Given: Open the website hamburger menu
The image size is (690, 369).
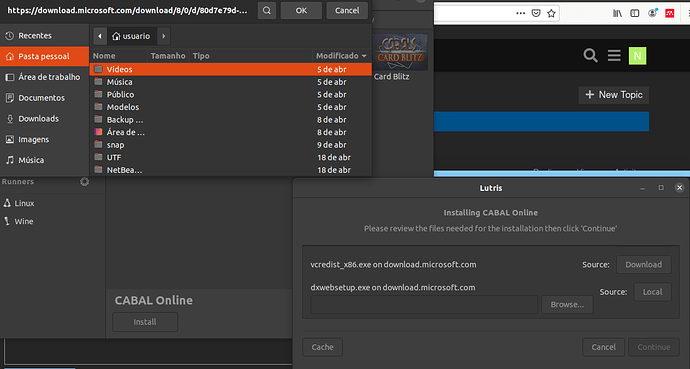Looking at the screenshot, I should tap(614, 56).
